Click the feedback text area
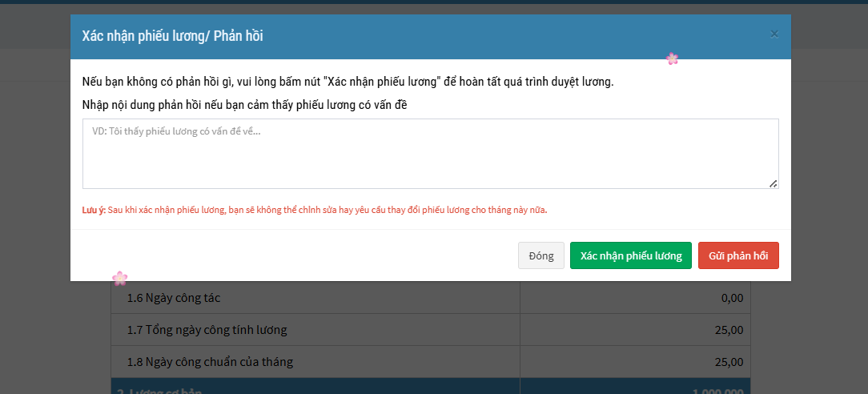Image resolution: width=868 pixels, height=394 pixels. click(x=430, y=154)
